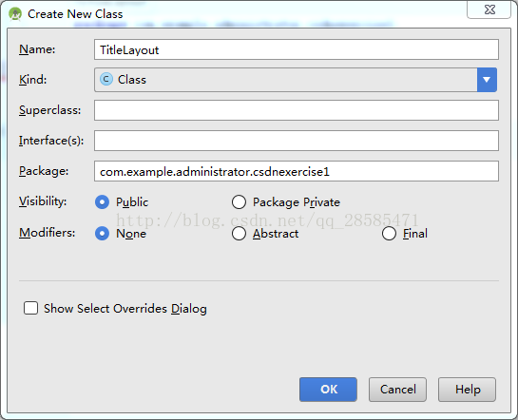Close the Create New Class dialog
Screen dimensions: 518x420
click(x=489, y=10)
